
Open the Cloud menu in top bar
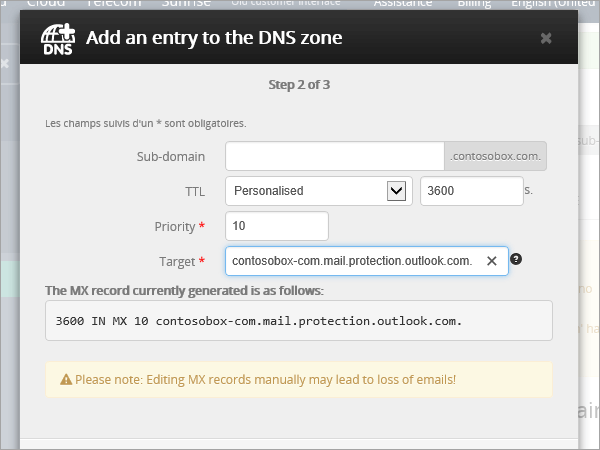coord(46,4)
